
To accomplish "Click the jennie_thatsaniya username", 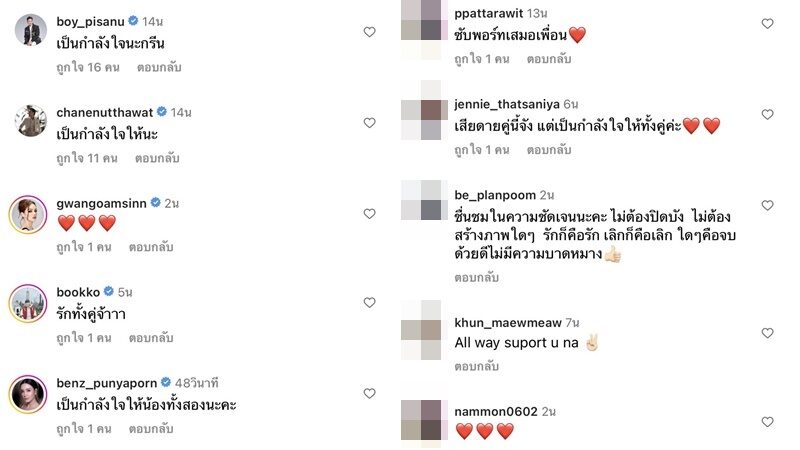I will tap(507, 104).
